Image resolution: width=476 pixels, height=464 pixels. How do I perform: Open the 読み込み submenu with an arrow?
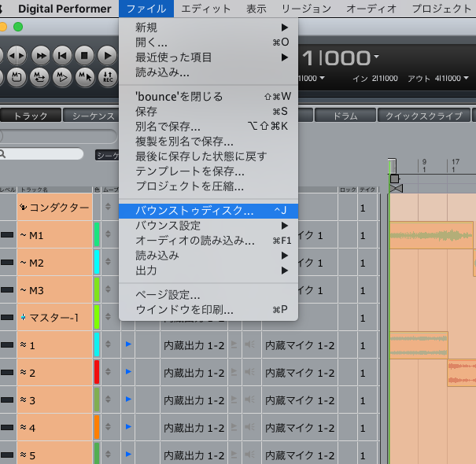pos(208,256)
